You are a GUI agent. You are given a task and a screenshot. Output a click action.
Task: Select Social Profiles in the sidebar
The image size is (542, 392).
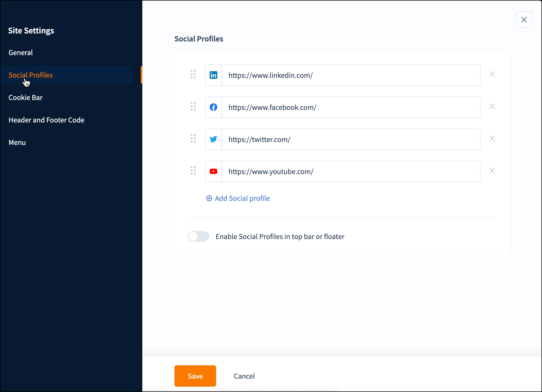click(x=31, y=75)
